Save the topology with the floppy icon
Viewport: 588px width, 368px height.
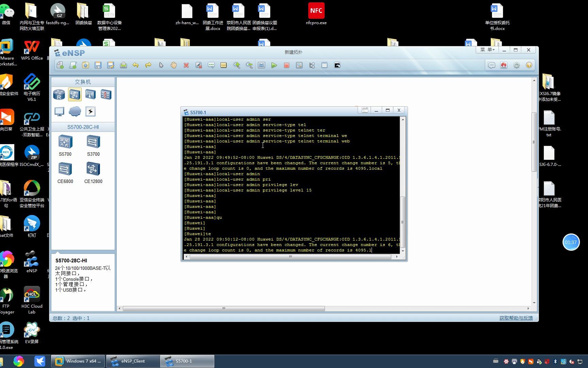tap(98, 65)
